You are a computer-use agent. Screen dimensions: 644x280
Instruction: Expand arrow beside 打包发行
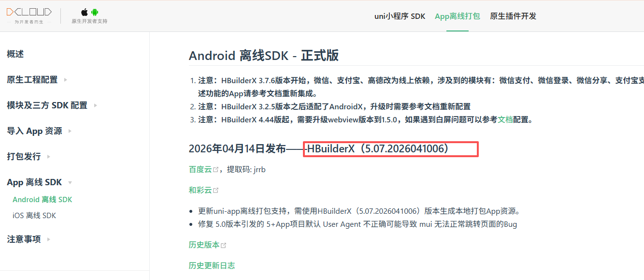click(49, 157)
